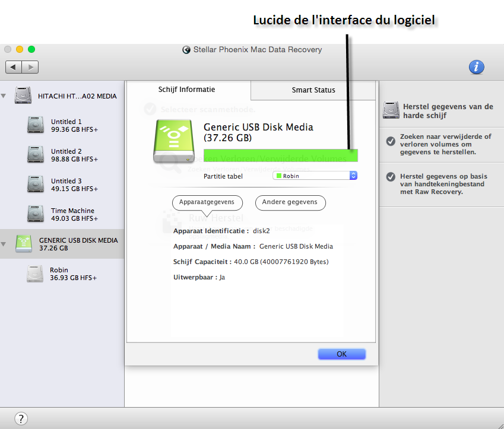Switch to the Schijf Informatie tab
The image size is (504, 429).
click(187, 90)
